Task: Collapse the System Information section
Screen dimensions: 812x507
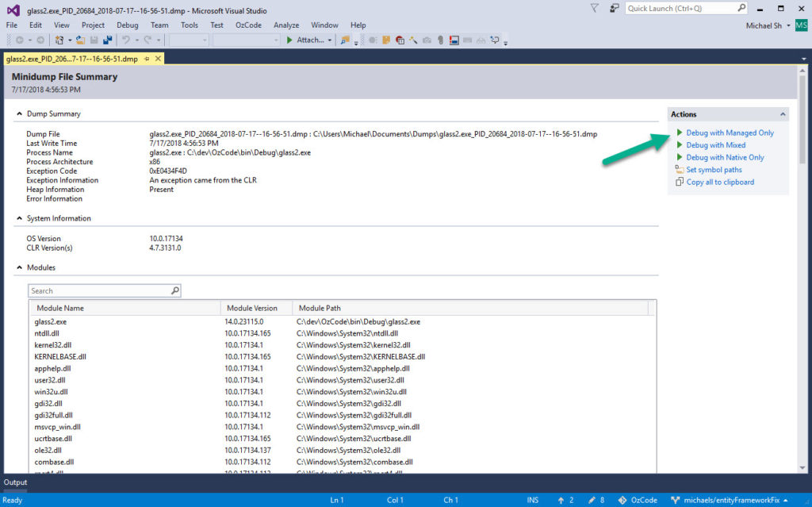Action: (x=19, y=218)
